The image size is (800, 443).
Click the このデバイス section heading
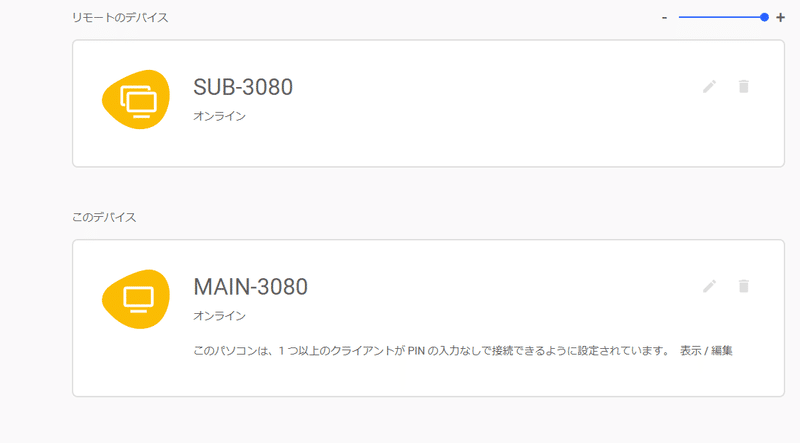click(104, 217)
